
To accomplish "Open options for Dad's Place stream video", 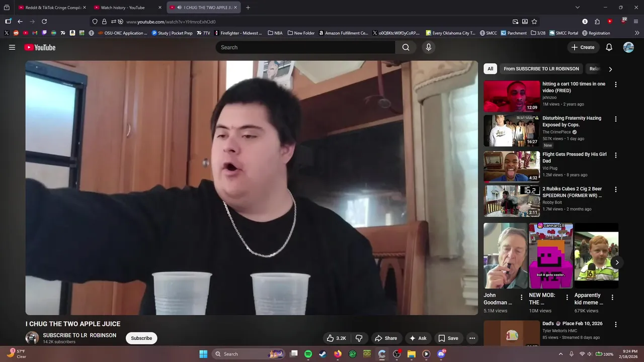I will pyautogui.click(x=615, y=325).
